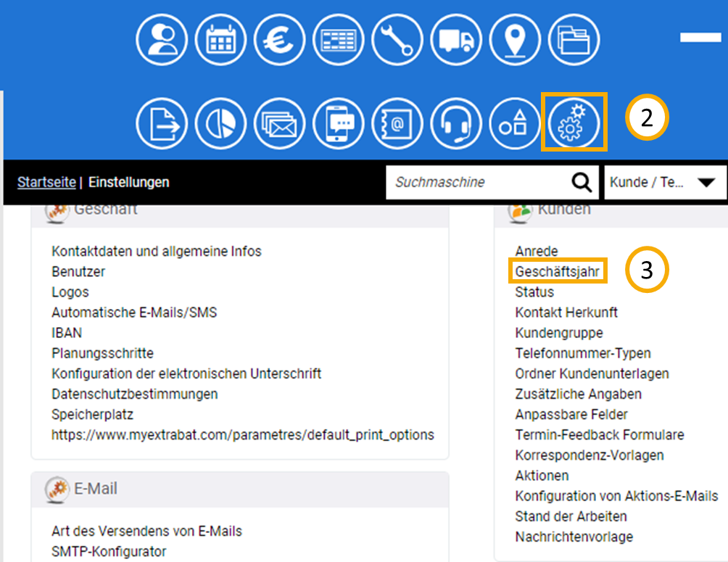Open Geschäftsjahr settings link
The image size is (728, 562).
558,272
